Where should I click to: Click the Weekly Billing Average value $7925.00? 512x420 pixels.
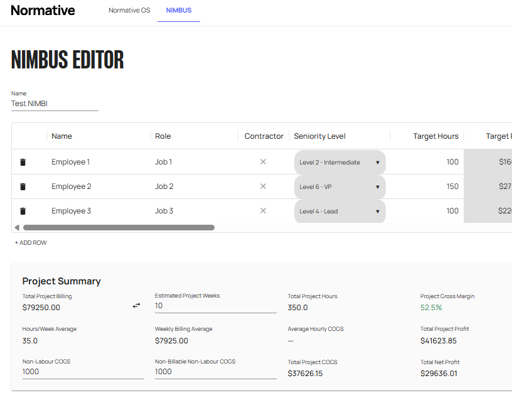171,341
